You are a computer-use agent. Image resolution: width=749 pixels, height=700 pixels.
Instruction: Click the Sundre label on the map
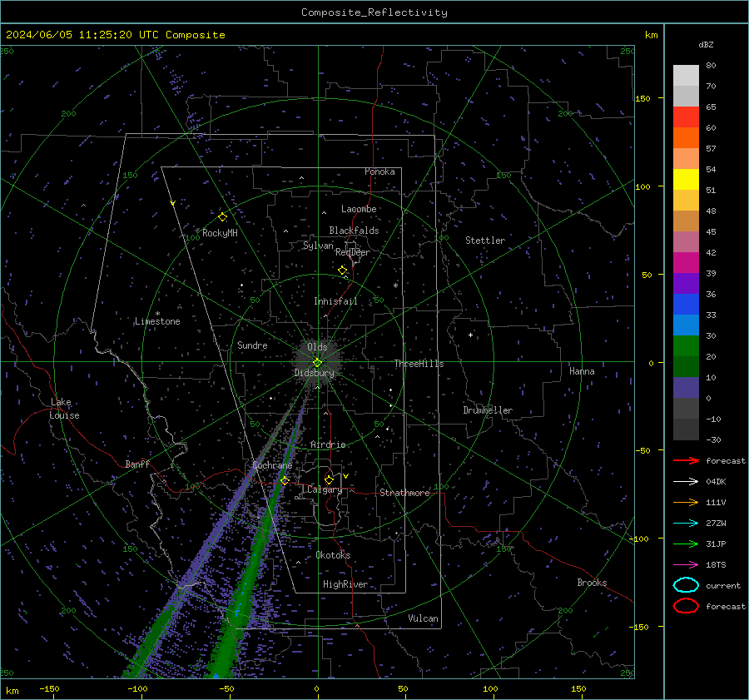[x=252, y=345]
